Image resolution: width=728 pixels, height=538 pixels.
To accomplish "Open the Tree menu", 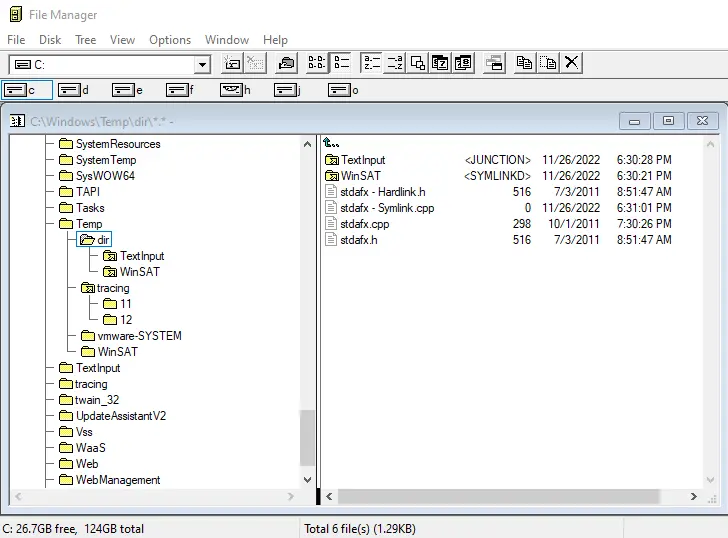I will 85,40.
